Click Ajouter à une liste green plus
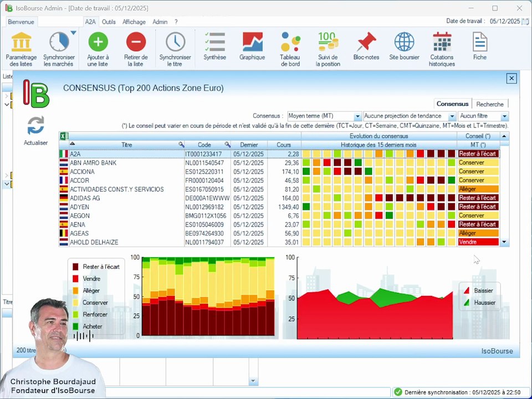Screen dimensions: 532x399 pyautogui.click(x=98, y=42)
